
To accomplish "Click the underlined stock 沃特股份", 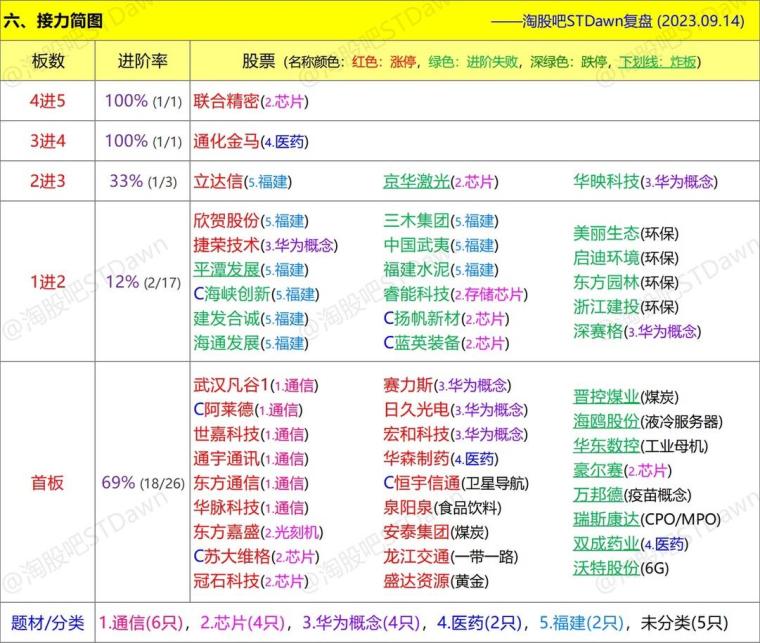I will pyautogui.click(x=606, y=568).
